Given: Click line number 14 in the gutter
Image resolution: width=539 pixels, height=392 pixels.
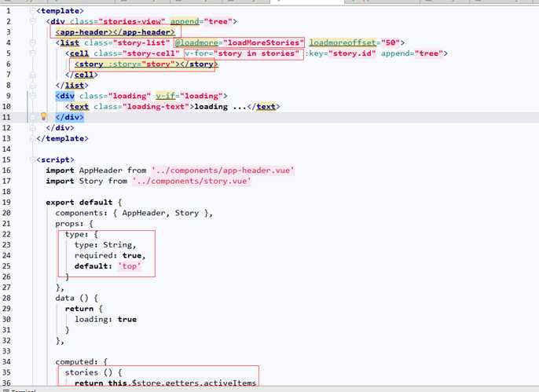Looking at the screenshot, I should point(6,149).
